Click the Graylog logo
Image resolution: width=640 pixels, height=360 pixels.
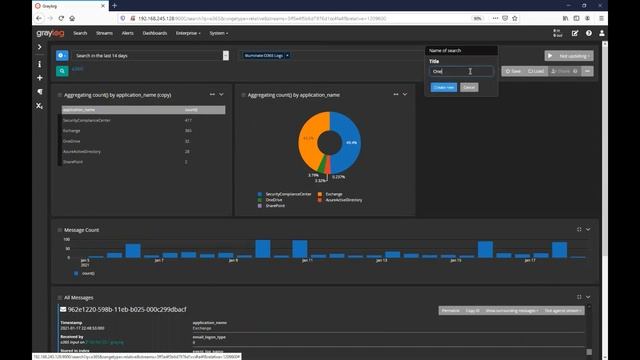[x=50, y=33]
